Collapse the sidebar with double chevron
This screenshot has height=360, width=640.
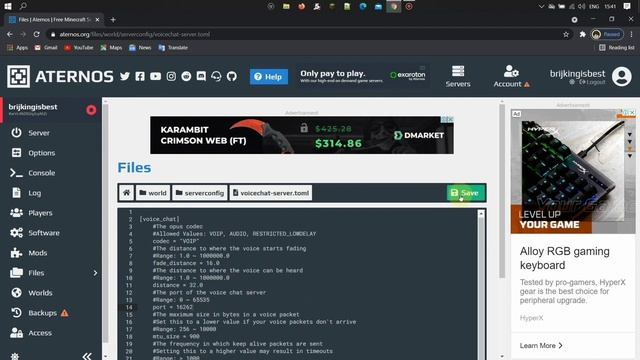click(x=87, y=356)
